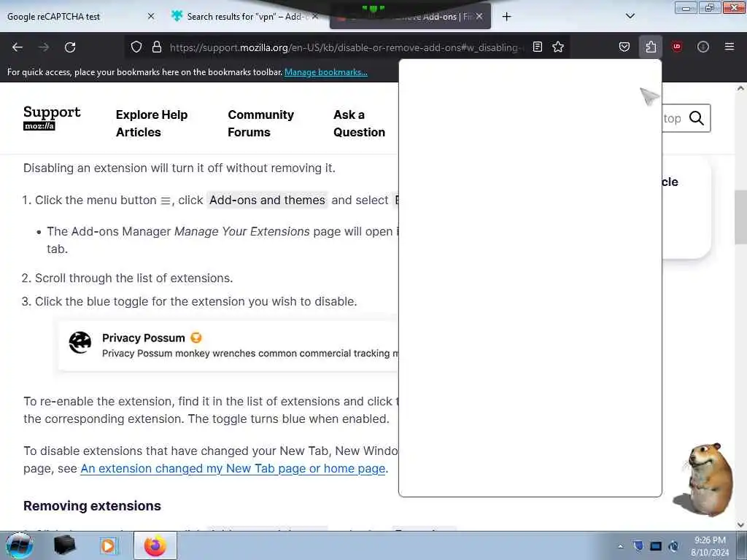Open the tracking protection shield icon

point(136,47)
